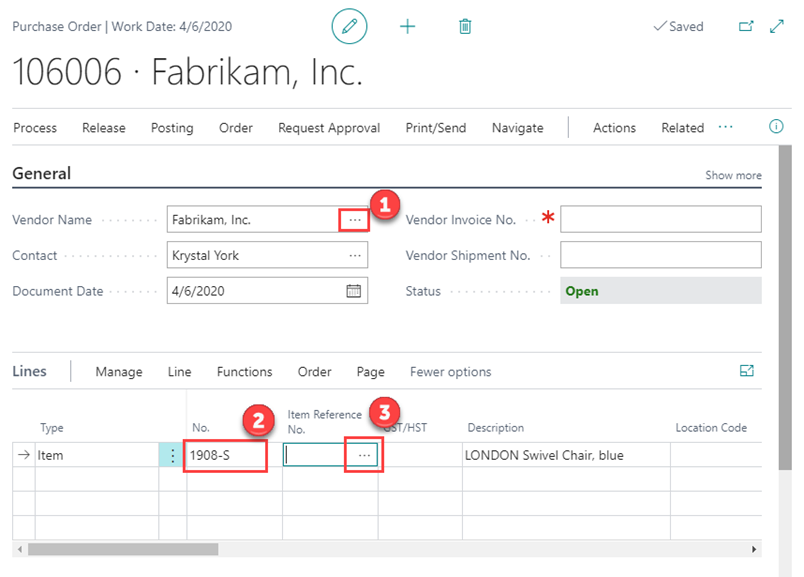The image size is (804, 577).
Task: Open row options menu for Item line
Action: pyautogui.click(x=173, y=455)
